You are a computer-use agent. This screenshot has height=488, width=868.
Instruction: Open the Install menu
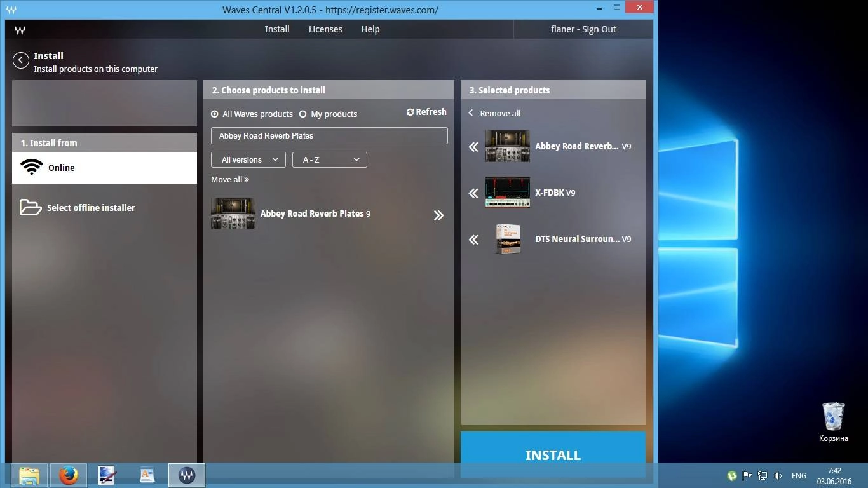click(277, 29)
